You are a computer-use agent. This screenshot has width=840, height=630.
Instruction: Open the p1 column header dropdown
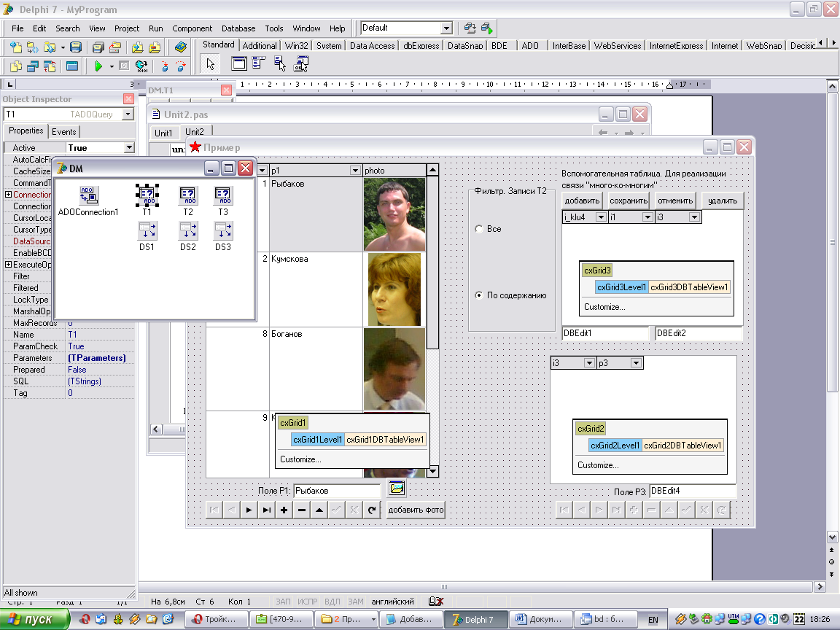[355, 171]
